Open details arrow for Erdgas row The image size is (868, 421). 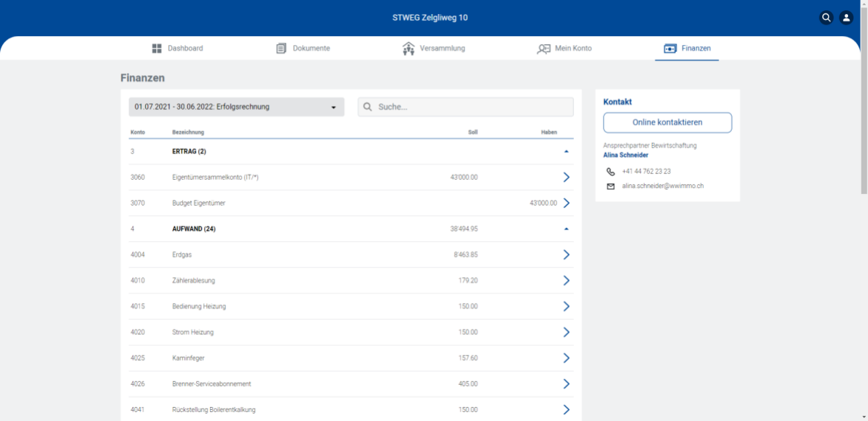(x=567, y=255)
